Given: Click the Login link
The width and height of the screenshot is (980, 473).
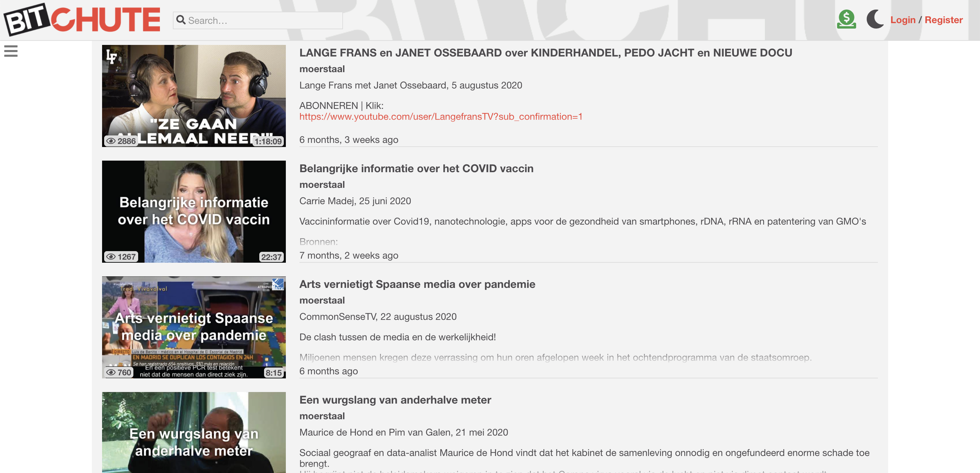Looking at the screenshot, I should [903, 20].
